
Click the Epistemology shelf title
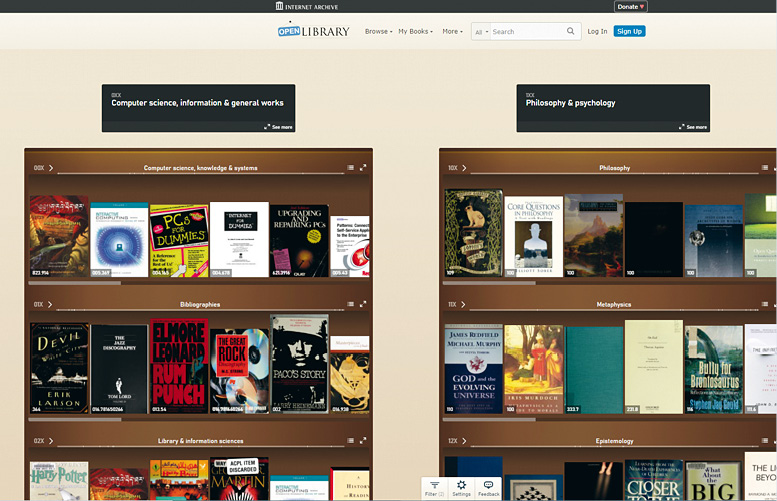[614, 441]
